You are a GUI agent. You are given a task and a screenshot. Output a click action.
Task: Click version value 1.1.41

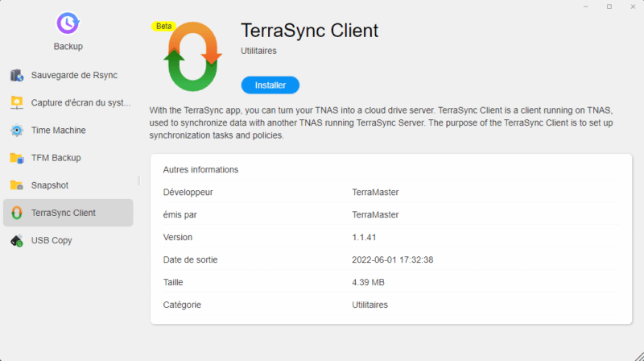tap(364, 238)
